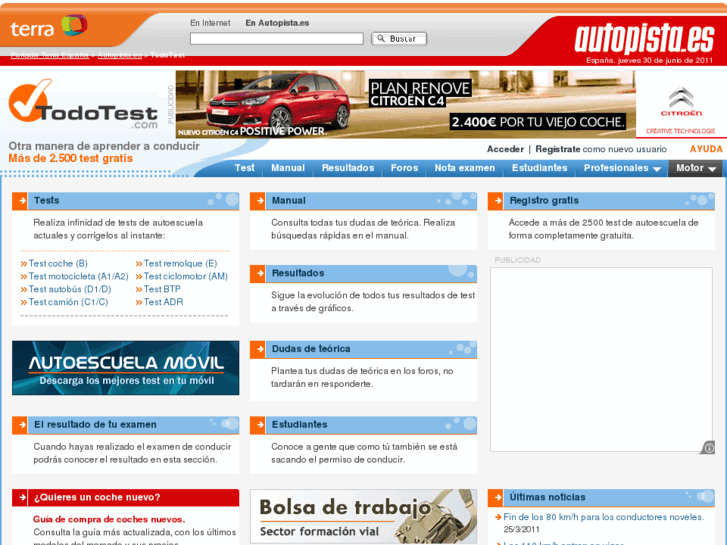Open the autopista.es logo
727x545 pixels.
tap(644, 39)
